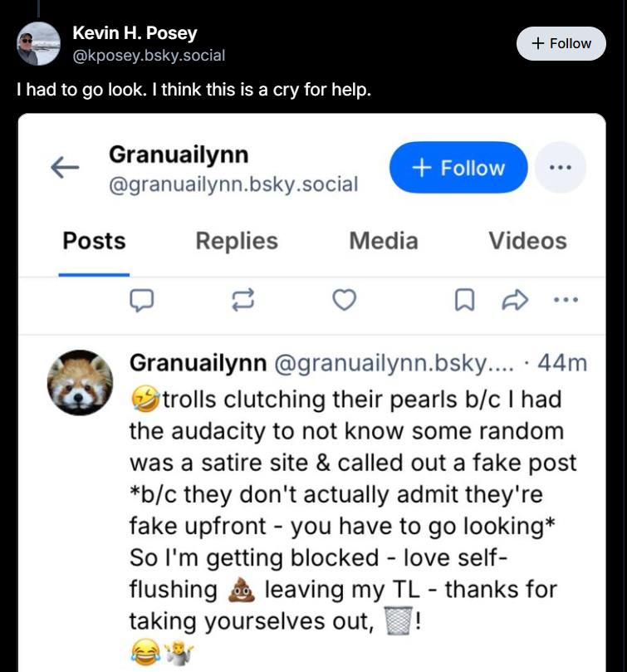Follow Kevin H. Posey
Viewport: 627px width, 672px height.
pos(561,43)
